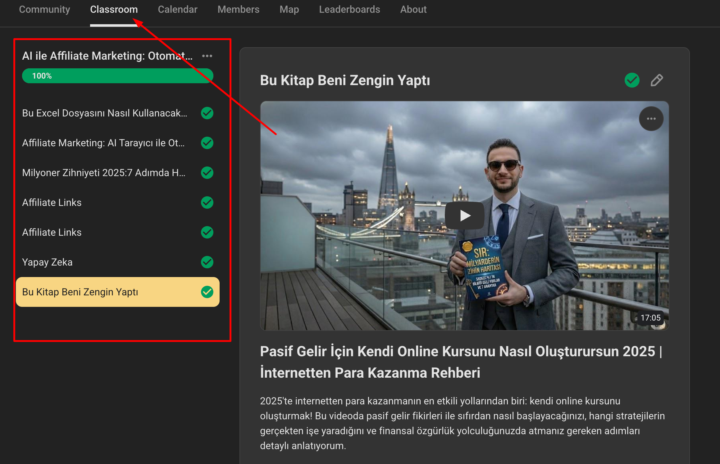Click heading Pasif Gelir İçin Kendi Online Kursunu
This screenshot has height=464, width=720.
coord(461,362)
